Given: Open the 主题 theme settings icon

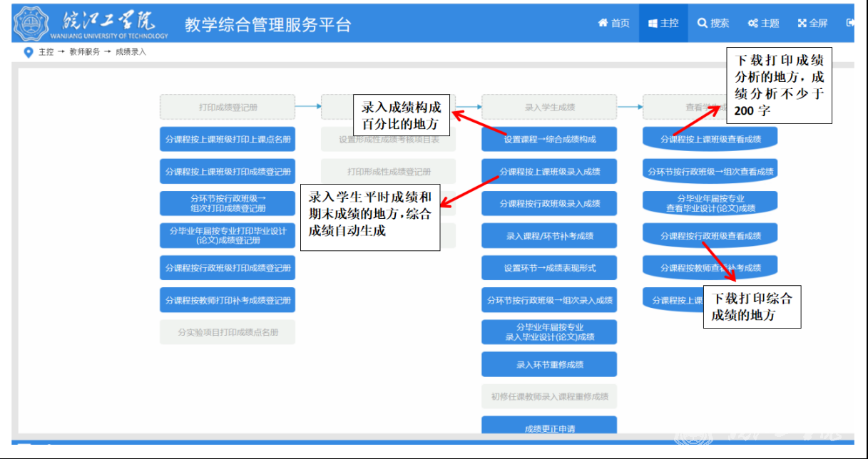Looking at the screenshot, I should coord(752,24).
